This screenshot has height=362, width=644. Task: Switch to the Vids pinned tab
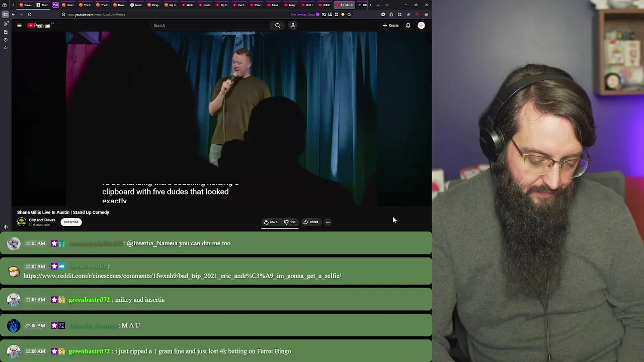click(x=55, y=5)
